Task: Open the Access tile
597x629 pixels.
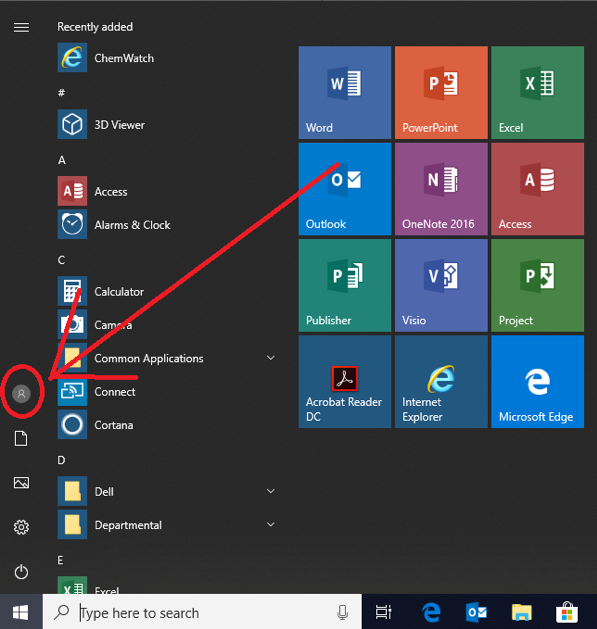Action: pyautogui.click(x=537, y=189)
